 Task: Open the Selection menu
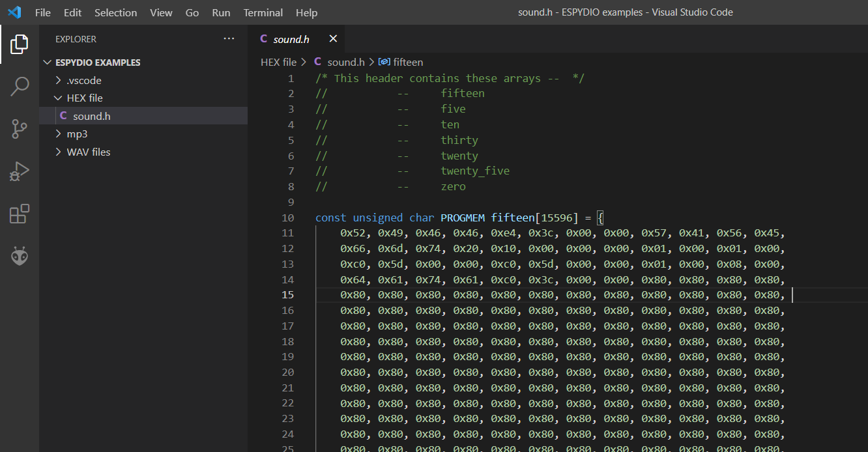point(115,12)
